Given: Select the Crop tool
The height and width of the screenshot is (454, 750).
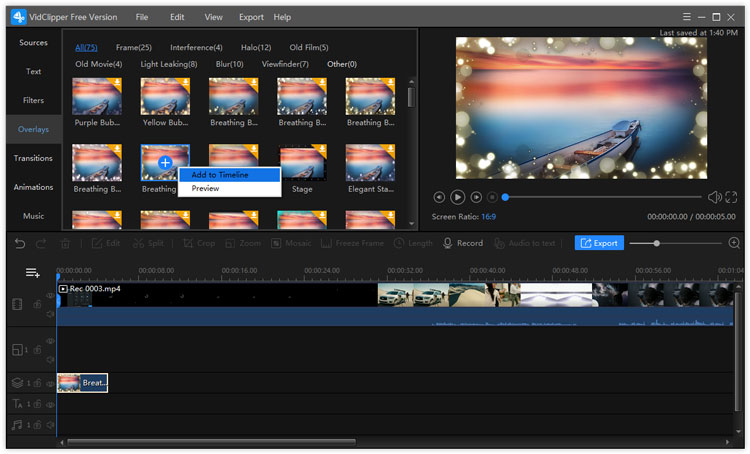Looking at the screenshot, I should (199, 243).
